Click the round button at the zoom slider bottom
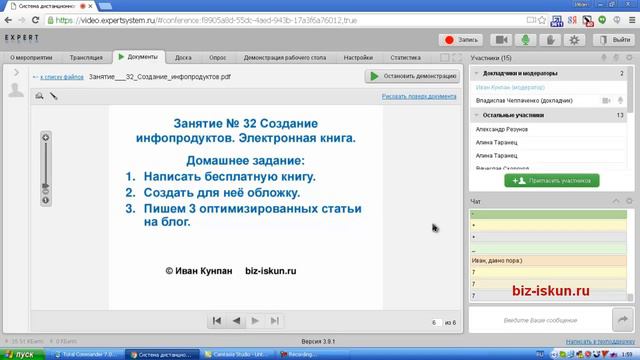The width and height of the screenshot is (640, 360). (46, 200)
